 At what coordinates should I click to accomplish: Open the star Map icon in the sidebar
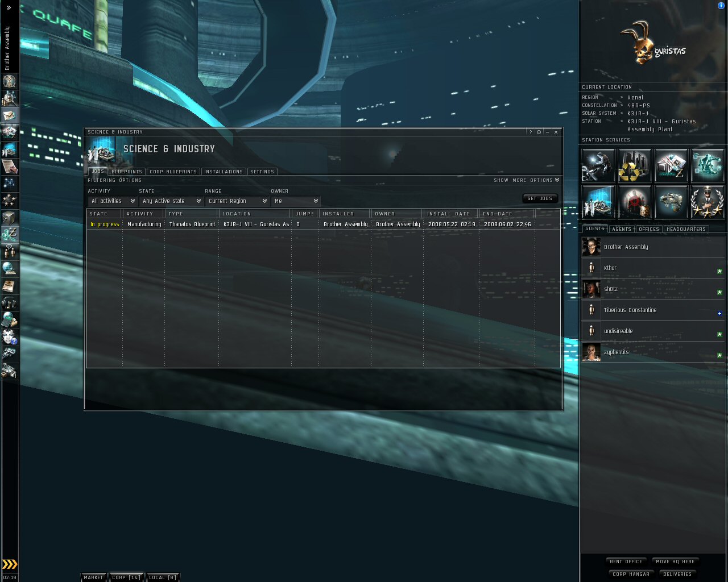tap(10, 184)
